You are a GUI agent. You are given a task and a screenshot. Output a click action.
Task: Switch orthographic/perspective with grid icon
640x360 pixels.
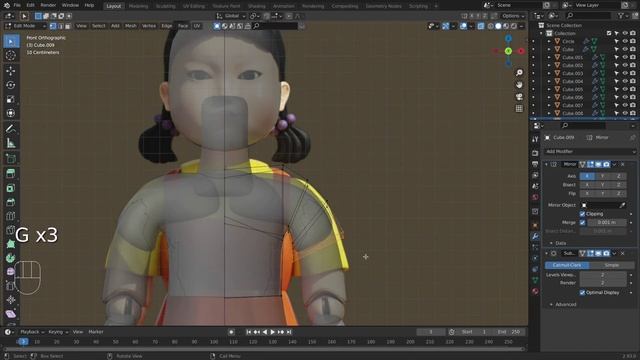click(x=519, y=109)
